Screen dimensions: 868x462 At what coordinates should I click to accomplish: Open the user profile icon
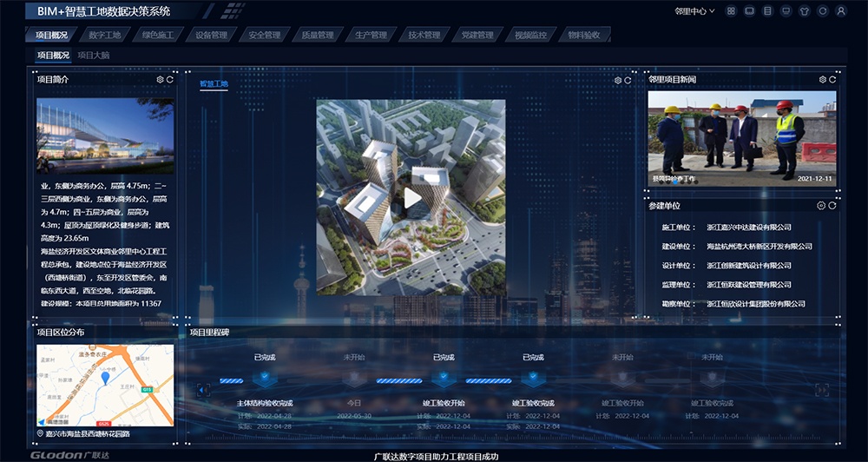pos(842,11)
